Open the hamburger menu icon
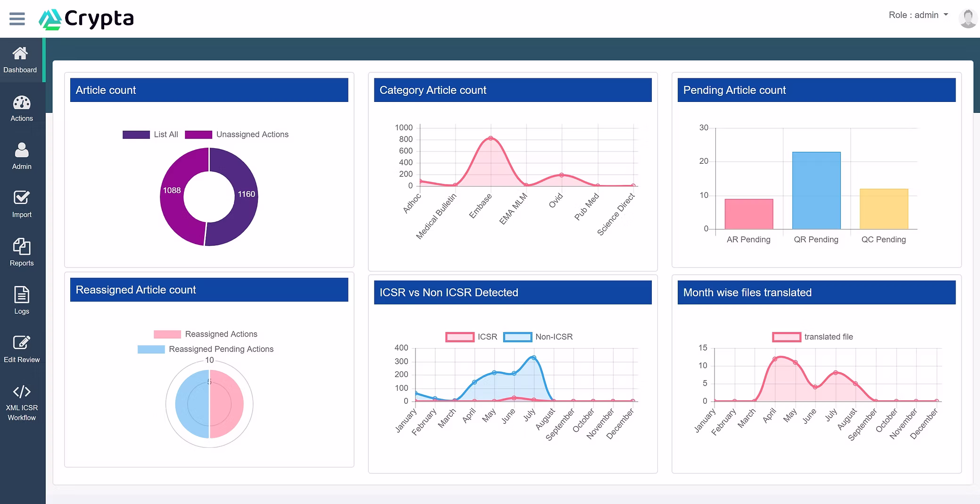980x504 pixels. click(x=17, y=19)
